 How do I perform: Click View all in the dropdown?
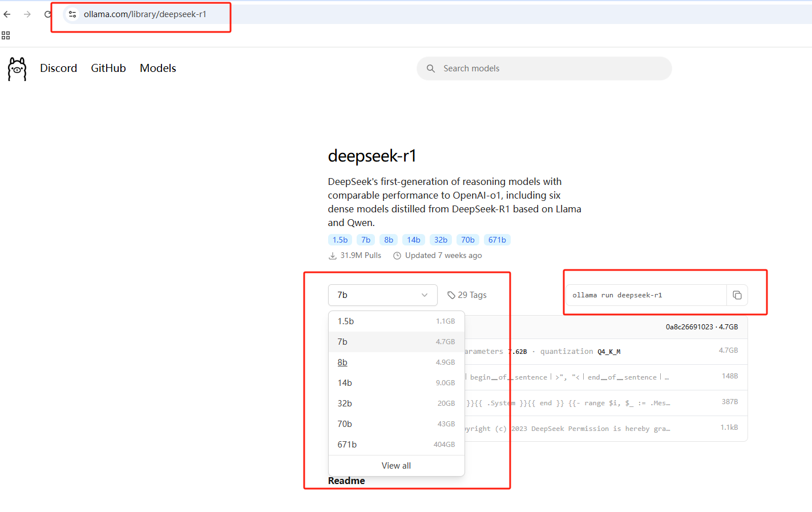tap(397, 466)
